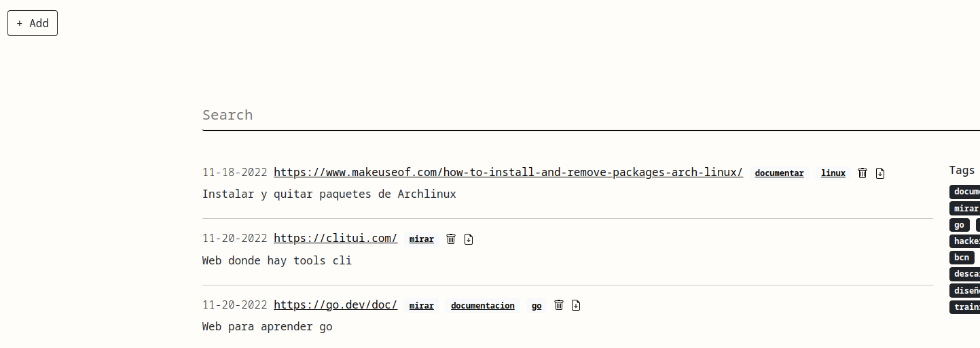The image size is (980, 348).
Task: Click the file-download icon on the Archlinux bookmark
Action: click(880, 173)
